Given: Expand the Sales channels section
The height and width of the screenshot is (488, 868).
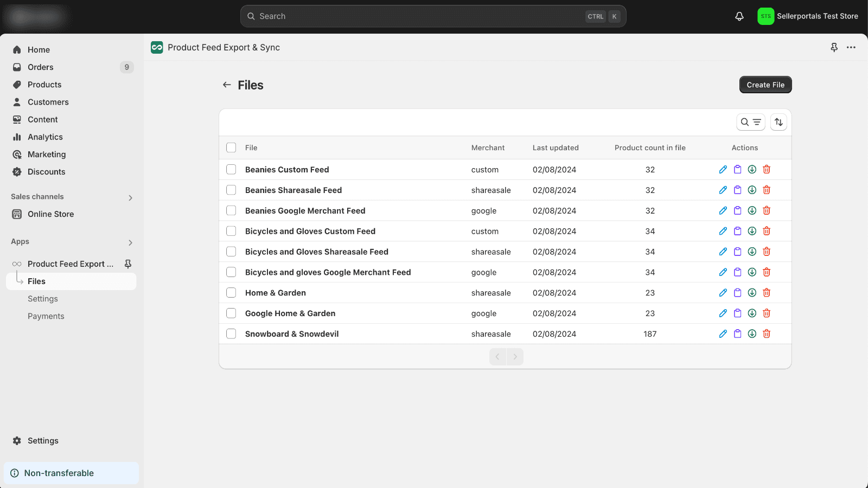Looking at the screenshot, I should coord(130,197).
